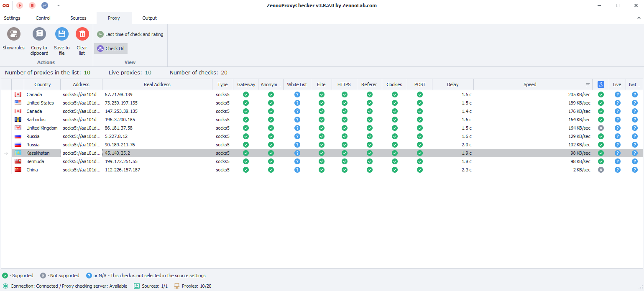
Task: Copy the proxy list to clipboard
Action: pyautogui.click(x=39, y=41)
